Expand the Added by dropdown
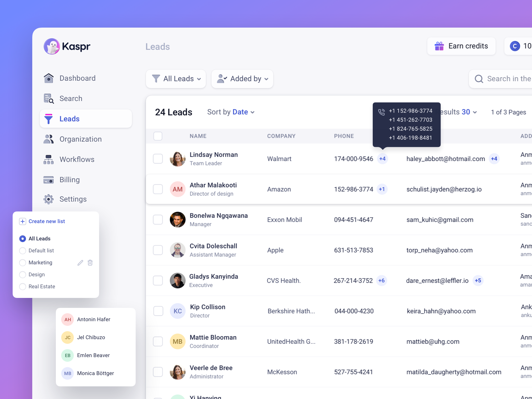 [242, 79]
